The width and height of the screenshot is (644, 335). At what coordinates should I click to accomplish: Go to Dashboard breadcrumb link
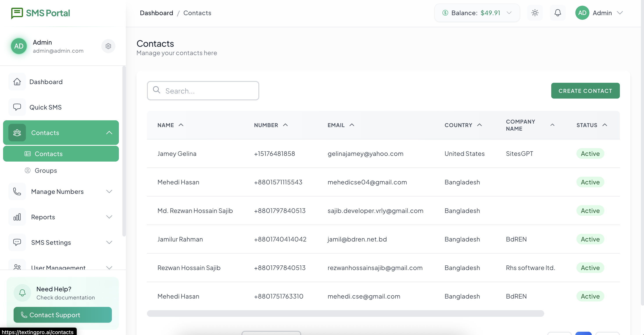click(156, 13)
